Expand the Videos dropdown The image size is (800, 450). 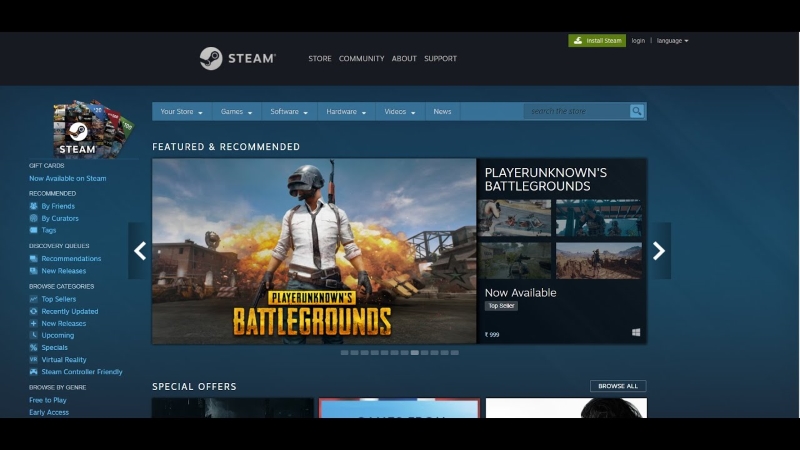[399, 111]
